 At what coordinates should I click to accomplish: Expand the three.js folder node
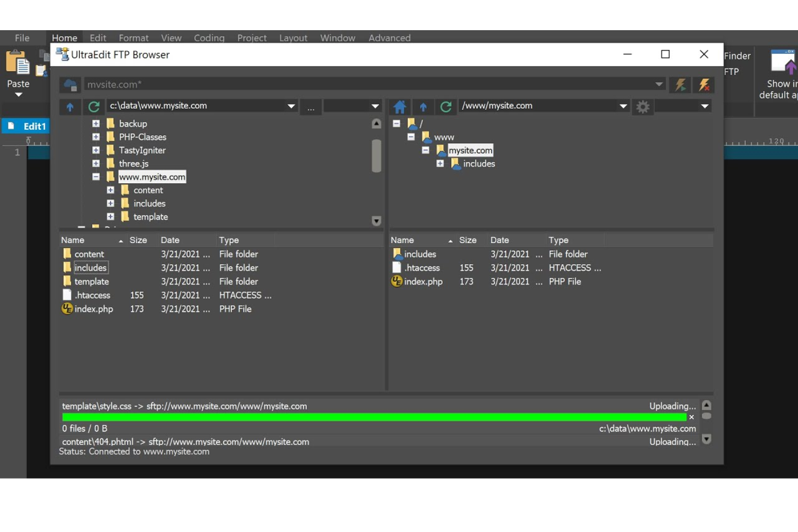(96, 163)
